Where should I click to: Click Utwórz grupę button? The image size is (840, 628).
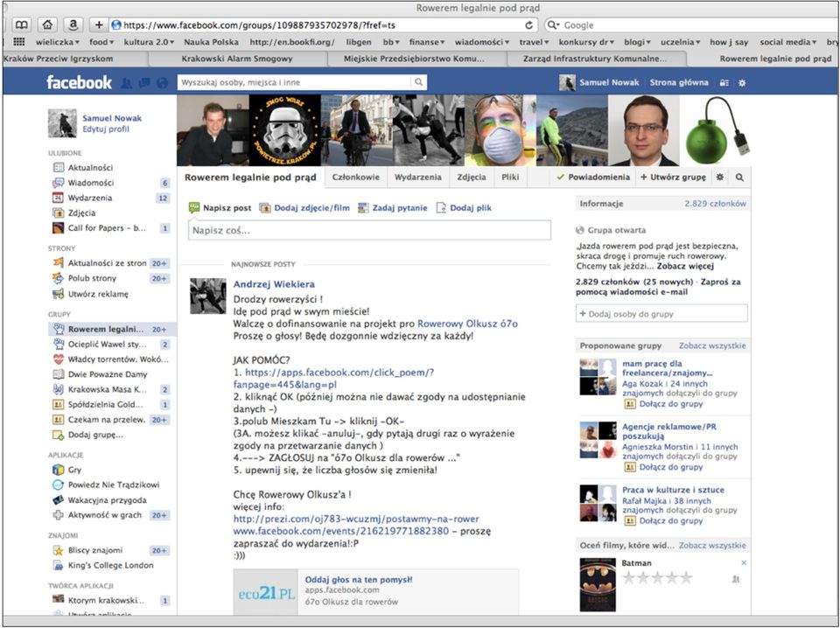(673, 178)
